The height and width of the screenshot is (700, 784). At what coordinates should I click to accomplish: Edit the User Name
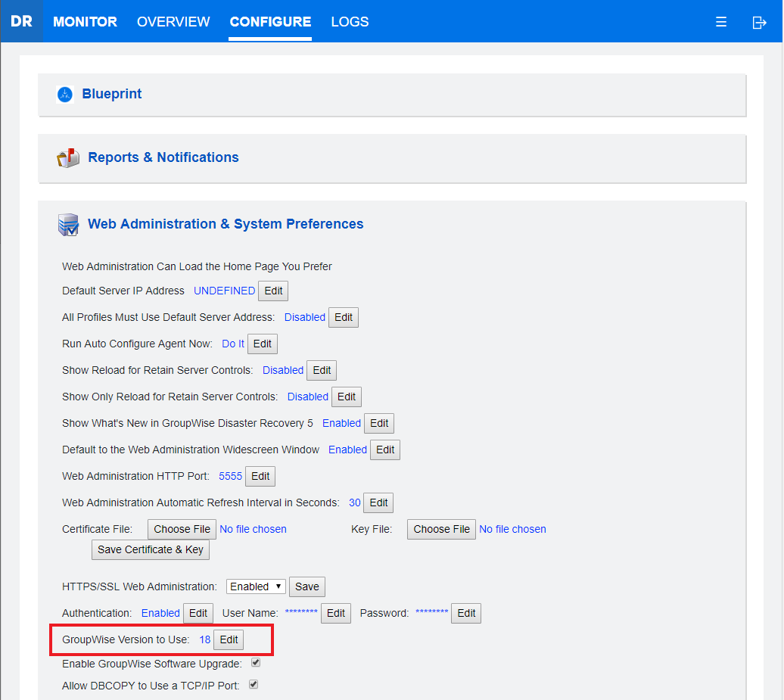tap(336, 614)
